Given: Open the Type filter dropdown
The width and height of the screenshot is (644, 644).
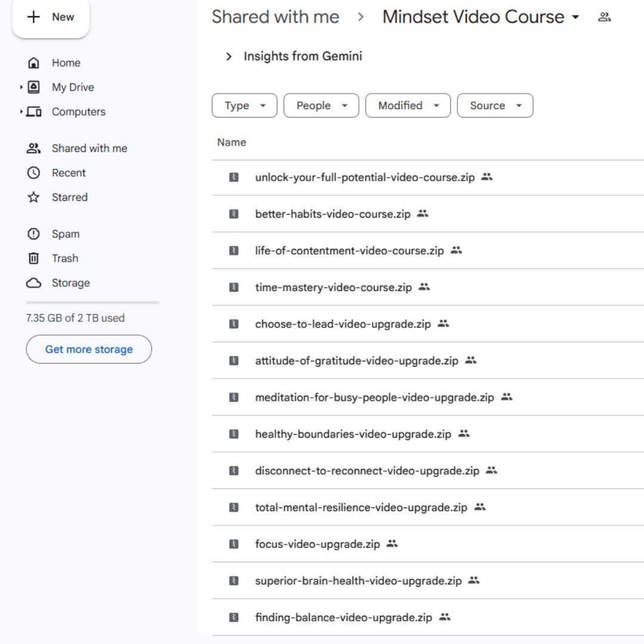Looking at the screenshot, I should (x=244, y=106).
